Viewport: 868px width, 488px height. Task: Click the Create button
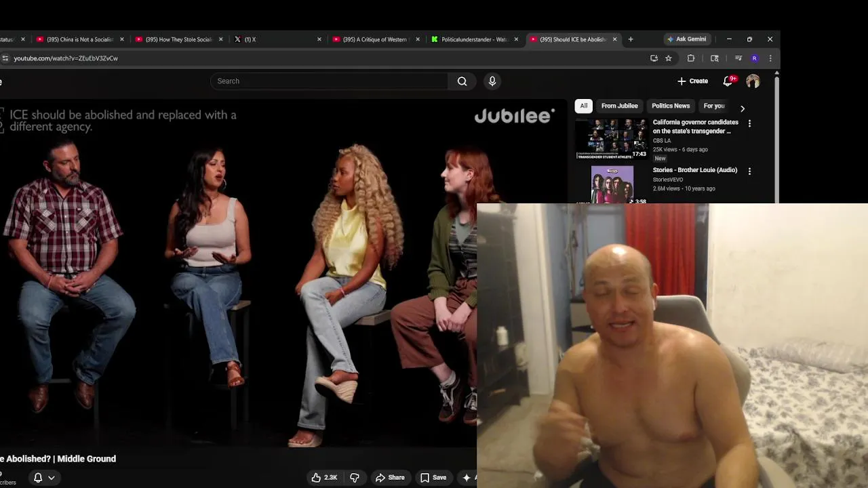click(x=692, y=81)
